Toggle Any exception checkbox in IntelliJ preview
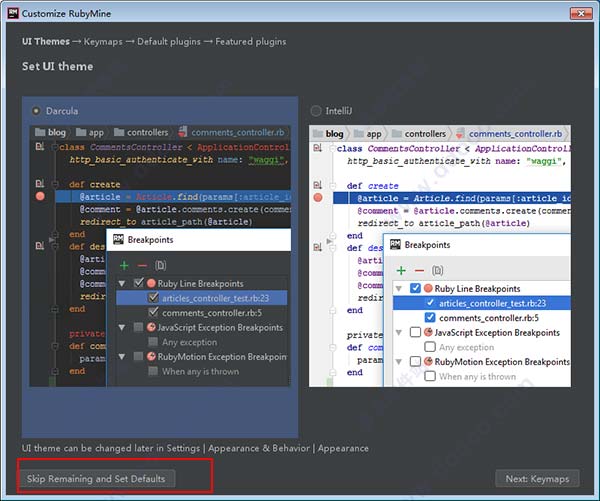 pos(430,347)
